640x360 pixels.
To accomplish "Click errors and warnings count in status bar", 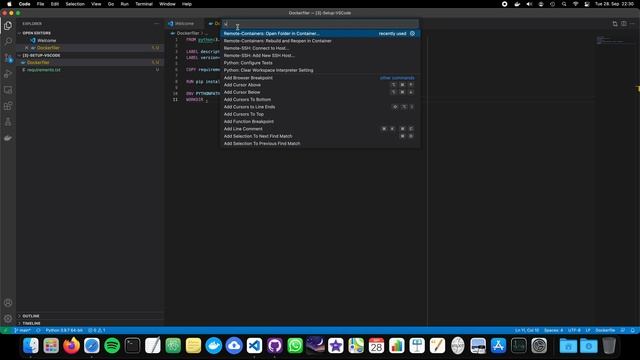I will 97,330.
